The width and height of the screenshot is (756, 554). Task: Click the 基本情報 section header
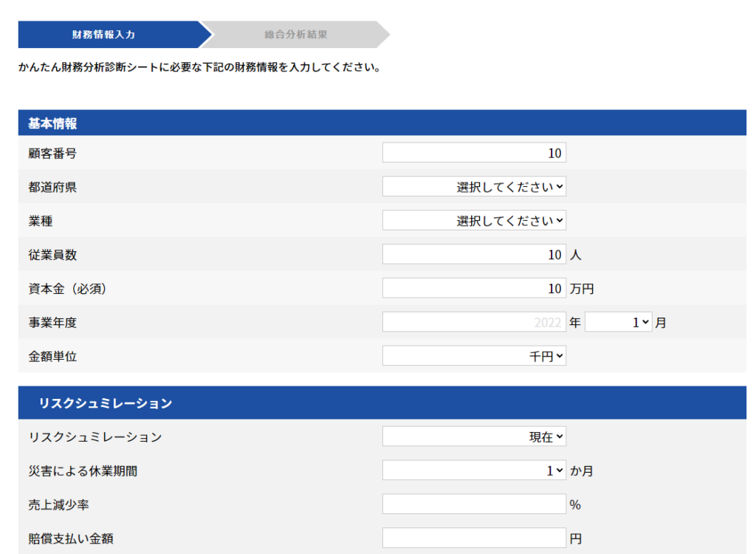(x=53, y=124)
